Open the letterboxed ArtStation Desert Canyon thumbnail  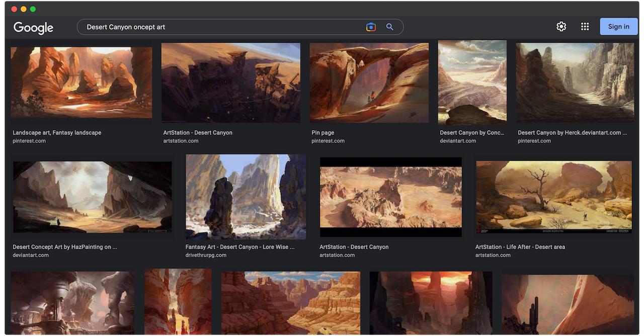tap(391, 197)
